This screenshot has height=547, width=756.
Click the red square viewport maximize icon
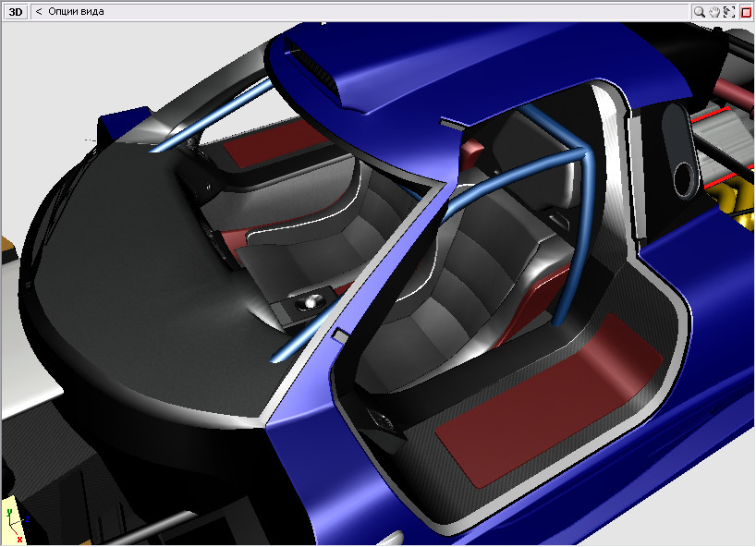pos(746,12)
